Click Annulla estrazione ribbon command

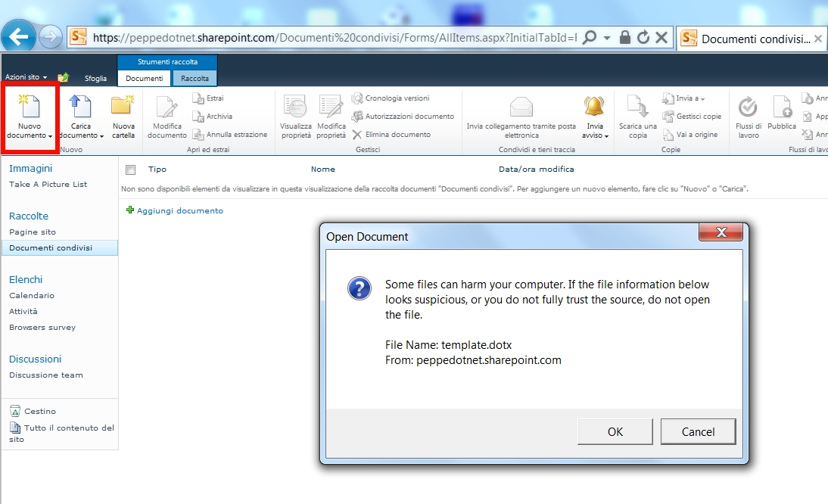(230, 135)
